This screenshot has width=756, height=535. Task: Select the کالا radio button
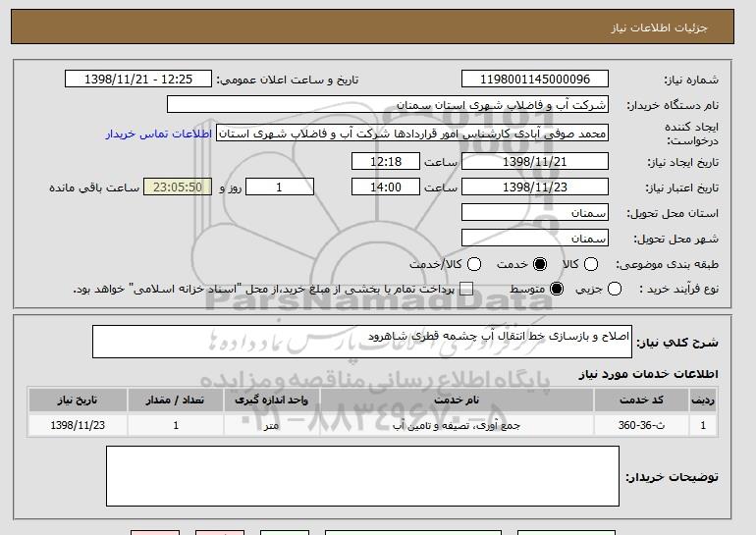591,264
